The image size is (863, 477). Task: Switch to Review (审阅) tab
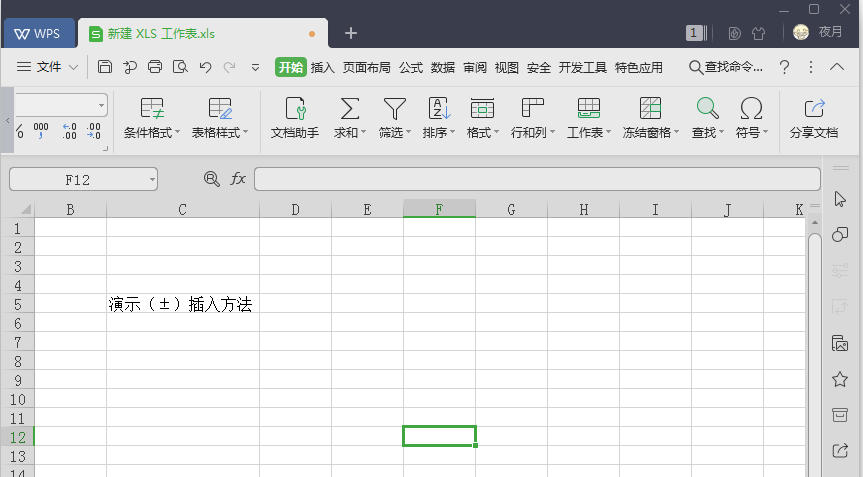pos(474,68)
